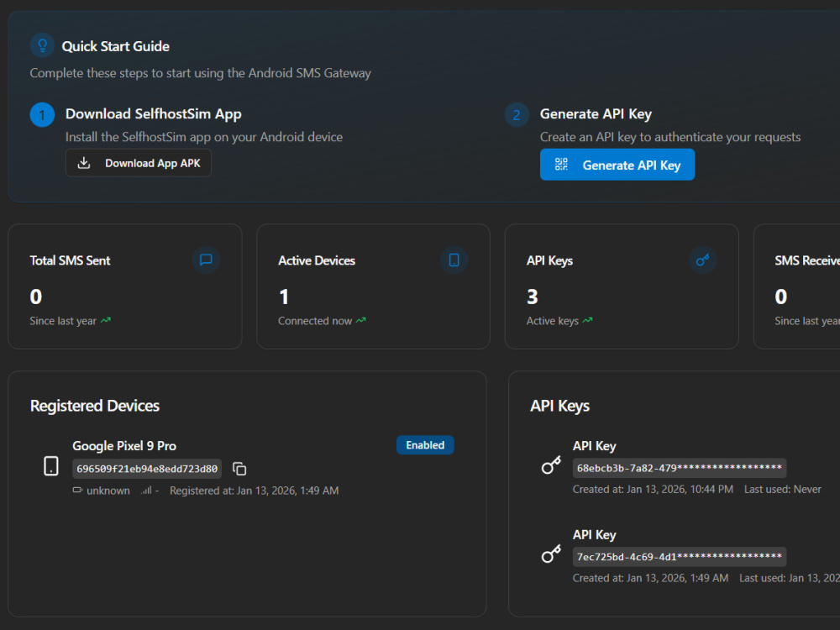840x630 pixels.
Task: Click the download arrow icon on APK button
Action: pyautogui.click(x=83, y=163)
